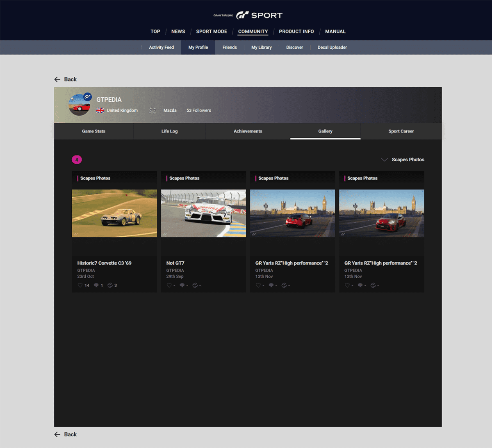Click the GTPEDIA profile name

tap(109, 100)
